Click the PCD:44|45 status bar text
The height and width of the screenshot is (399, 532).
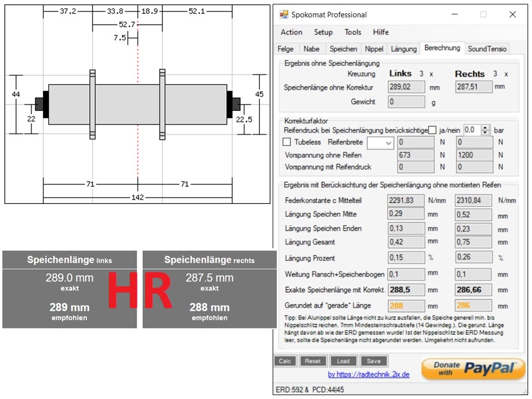328,390
